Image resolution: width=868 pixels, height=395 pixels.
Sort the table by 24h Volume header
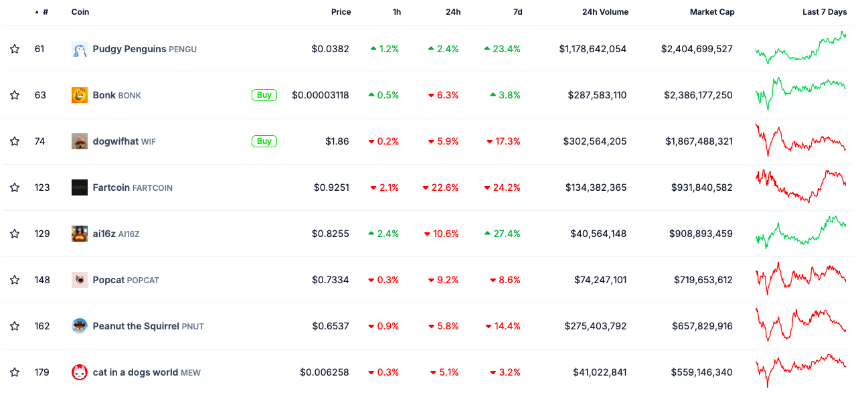(605, 11)
